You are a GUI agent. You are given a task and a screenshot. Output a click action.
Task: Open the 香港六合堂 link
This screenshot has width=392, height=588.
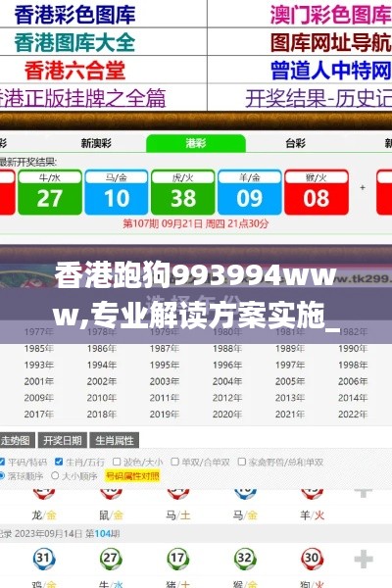tap(74, 71)
